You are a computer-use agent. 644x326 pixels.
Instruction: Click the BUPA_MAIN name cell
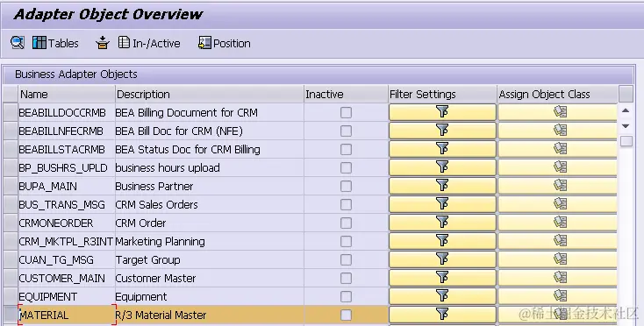click(67, 186)
